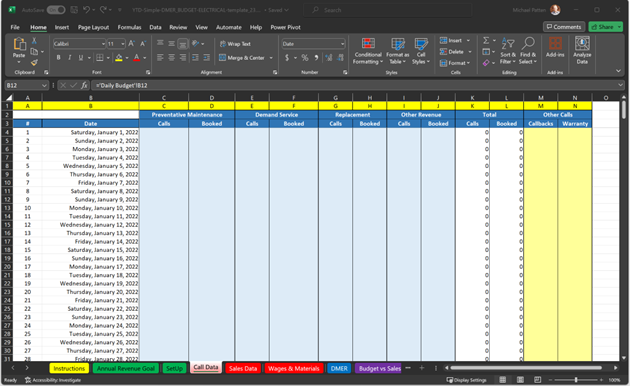This screenshot has height=386, width=630.
Task: Open Find & Select
Action: 528,51
